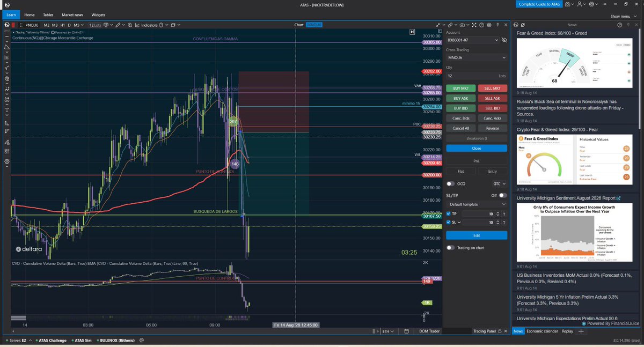Viewport: 644px width, 347px height.
Task: Click the ATAS logo in chart toolbar
Action: [6, 25]
